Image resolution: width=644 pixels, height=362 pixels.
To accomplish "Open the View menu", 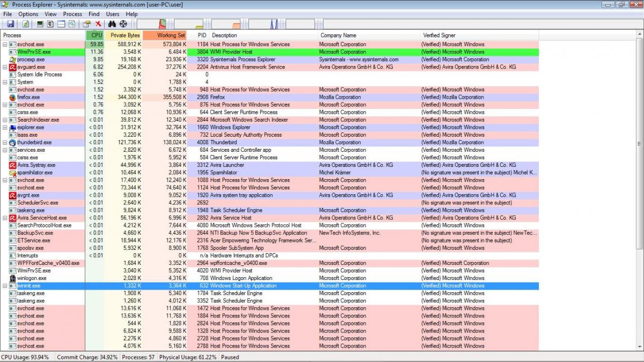I will click(x=50, y=14).
